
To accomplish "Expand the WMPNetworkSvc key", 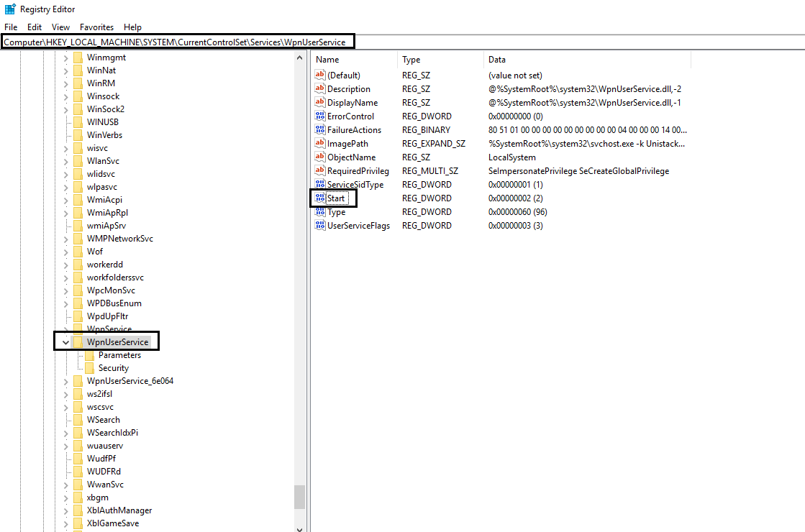I will pyautogui.click(x=65, y=239).
